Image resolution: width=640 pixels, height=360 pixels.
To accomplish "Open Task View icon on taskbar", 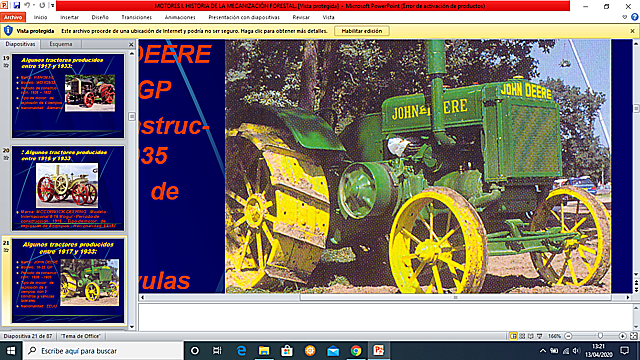I will pyautogui.click(x=217, y=351).
